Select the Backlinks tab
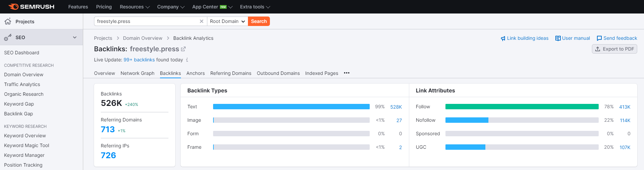This screenshot has height=170, width=644. pos(170,73)
